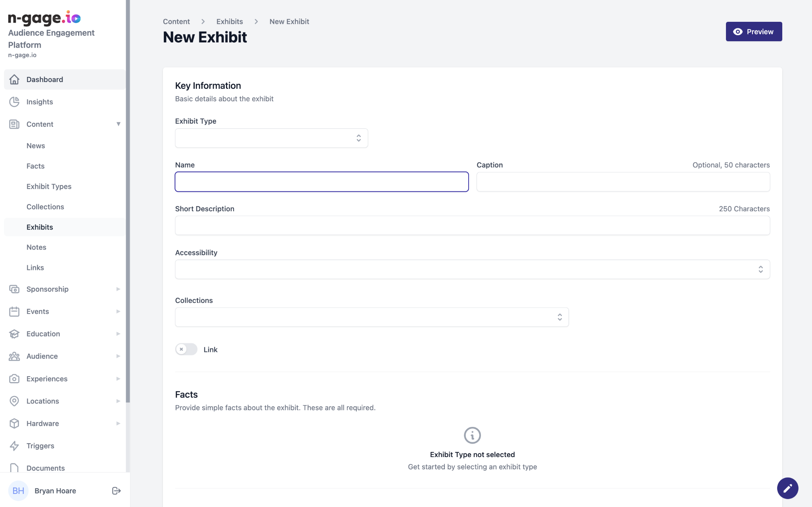Viewport: 812px width, 507px height.
Task: Click the Hardware cube icon
Action: (x=14, y=423)
